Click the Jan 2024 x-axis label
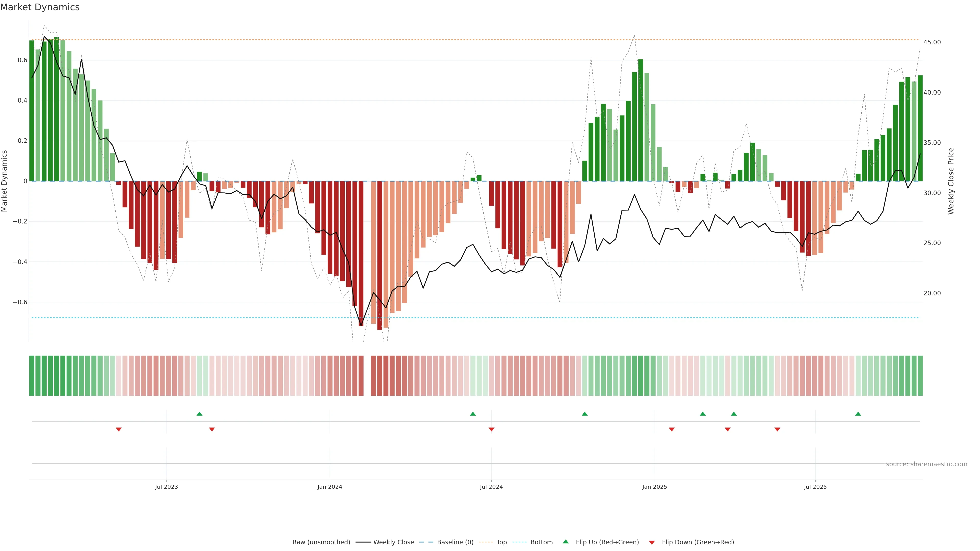 tap(330, 487)
